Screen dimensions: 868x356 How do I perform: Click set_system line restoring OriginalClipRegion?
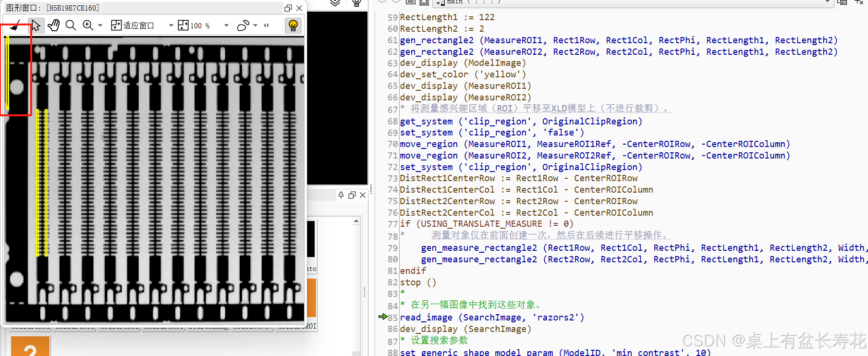click(521, 167)
